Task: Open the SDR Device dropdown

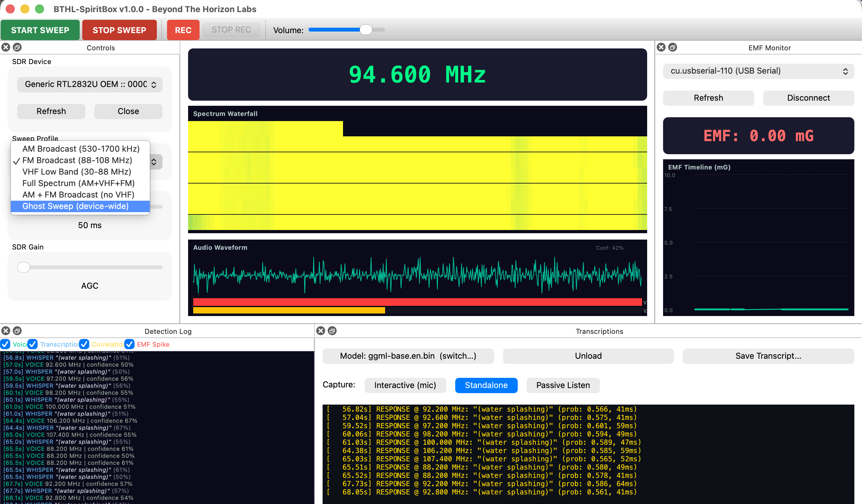Action: point(90,84)
